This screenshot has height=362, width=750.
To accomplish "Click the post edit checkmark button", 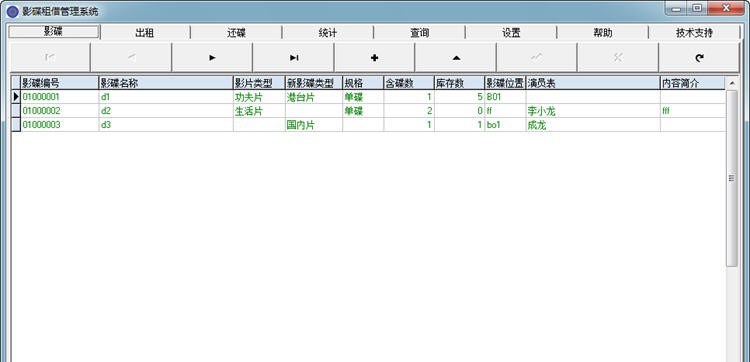I will (x=537, y=57).
